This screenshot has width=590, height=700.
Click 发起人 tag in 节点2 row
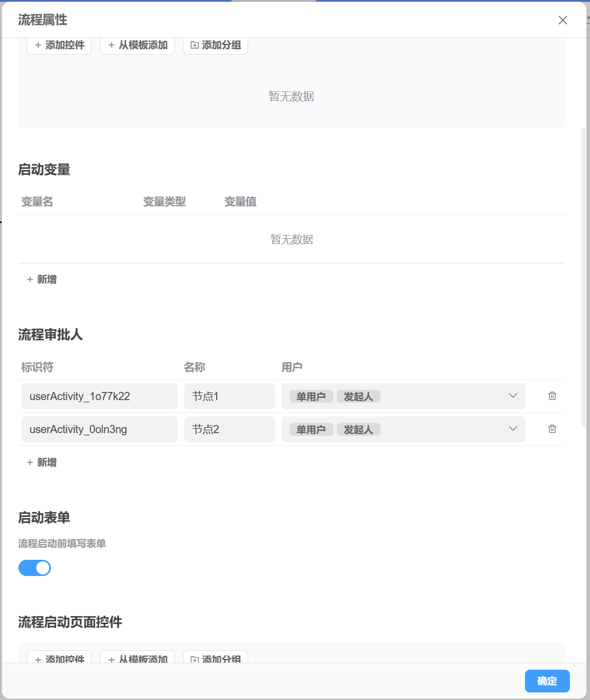pos(358,430)
